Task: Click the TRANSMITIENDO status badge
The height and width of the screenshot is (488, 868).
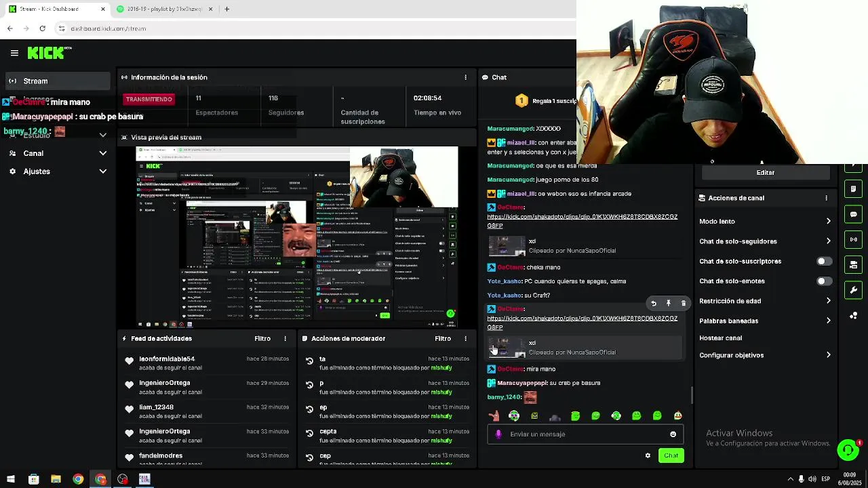Action: click(x=149, y=99)
